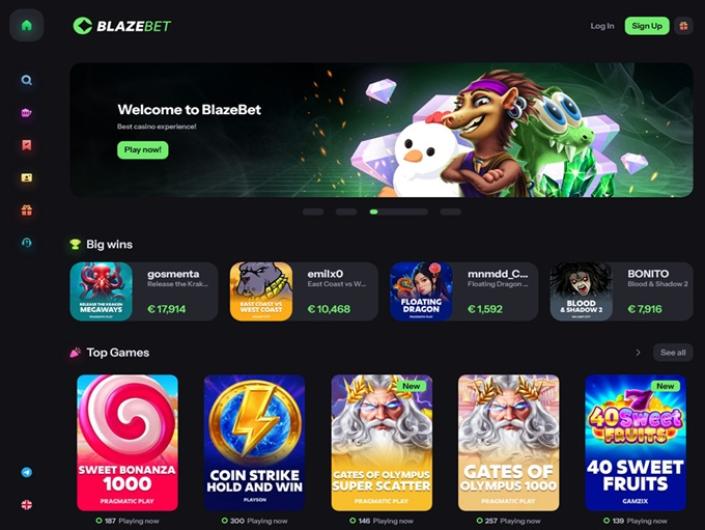Select the last banner carousel indicator
The height and width of the screenshot is (530, 705).
[451, 212]
